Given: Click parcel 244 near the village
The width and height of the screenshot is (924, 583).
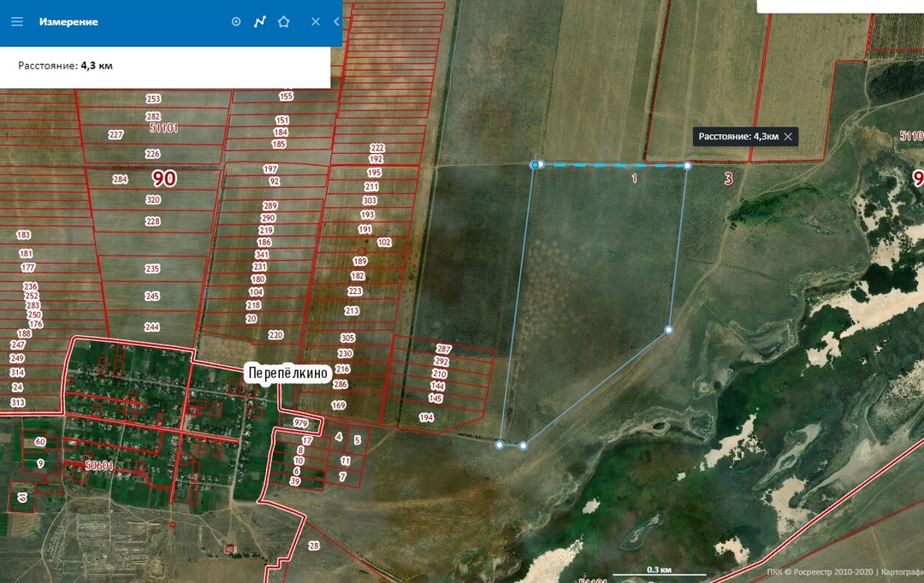Looking at the screenshot, I should pos(152,327).
